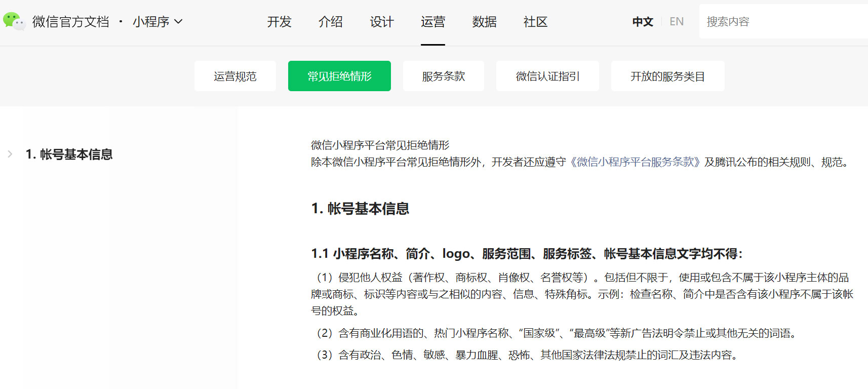Open the 《微信小程序平台服务条款》 link
The height and width of the screenshot is (389, 868).
[635, 162]
